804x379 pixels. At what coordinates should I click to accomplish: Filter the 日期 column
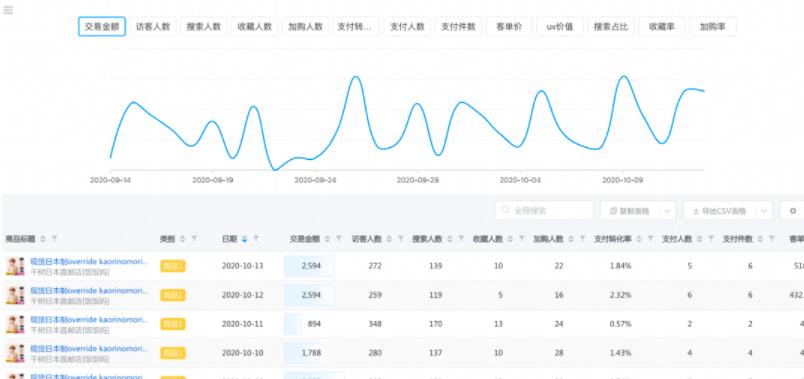[x=256, y=239]
